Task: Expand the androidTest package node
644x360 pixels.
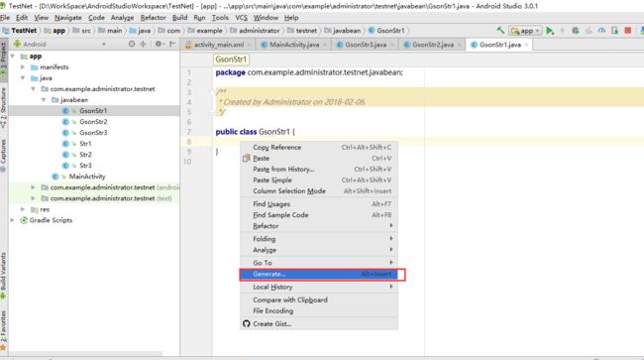Action: [33, 187]
